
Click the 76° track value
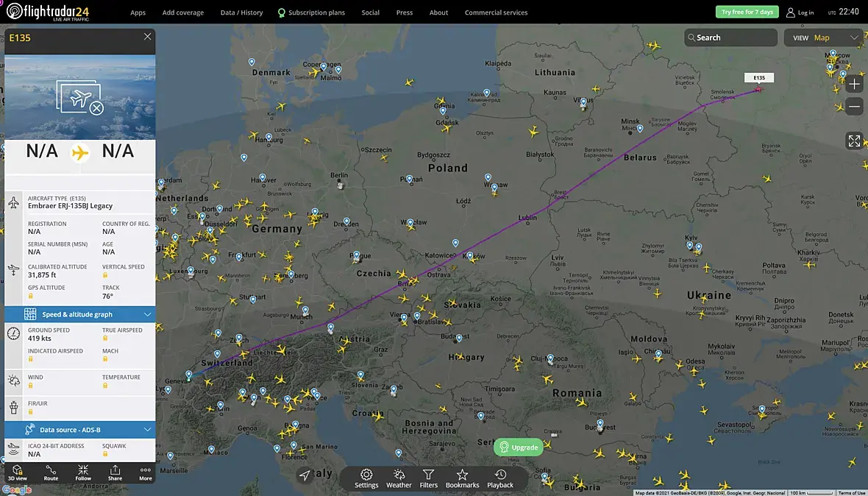tap(107, 296)
